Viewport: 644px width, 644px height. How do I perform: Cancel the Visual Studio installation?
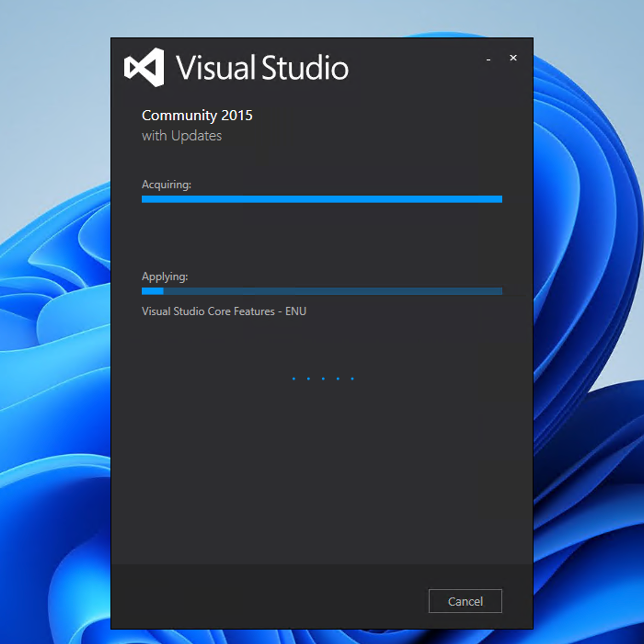[465, 601]
